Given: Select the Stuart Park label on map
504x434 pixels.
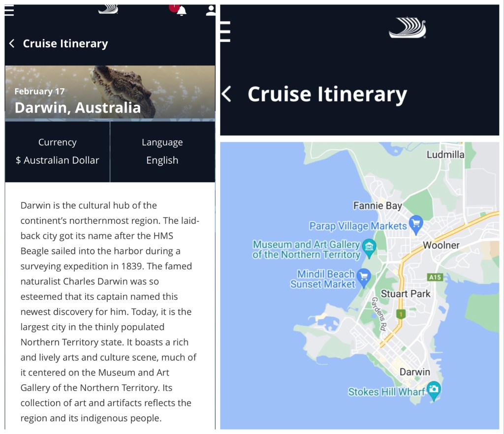Looking at the screenshot, I should [406, 294].
